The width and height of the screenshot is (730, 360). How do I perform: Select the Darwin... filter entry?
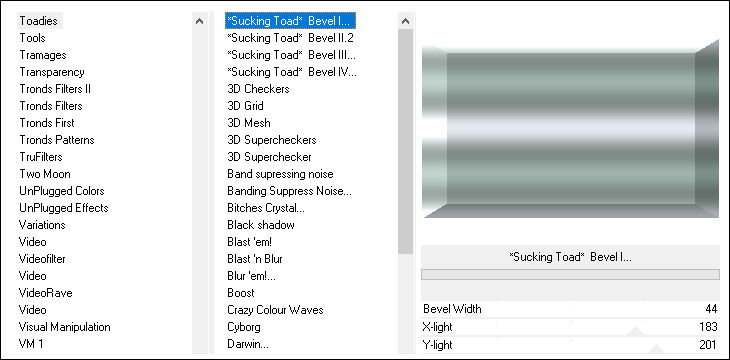pyautogui.click(x=248, y=344)
